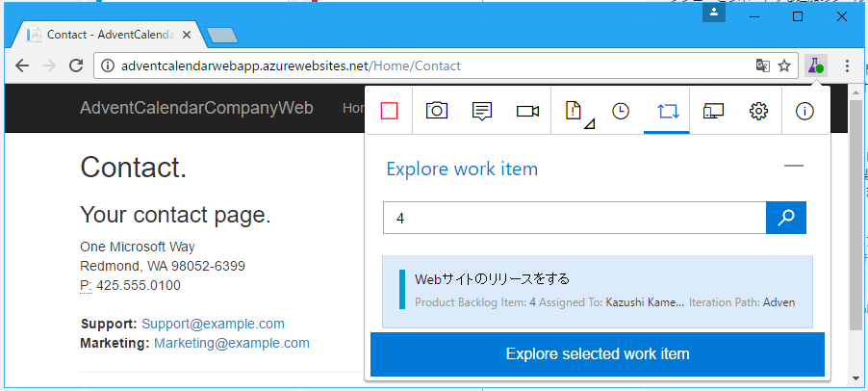Start screen recording with video camera icon
This screenshot has width=868, height=391.
pyautogui.click(x=527, y=111)
